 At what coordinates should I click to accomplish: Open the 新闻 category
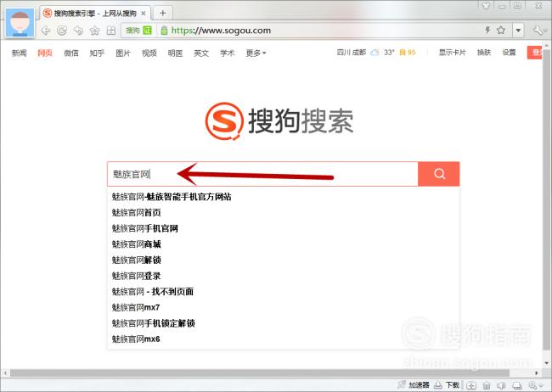[x=19, y=53]
